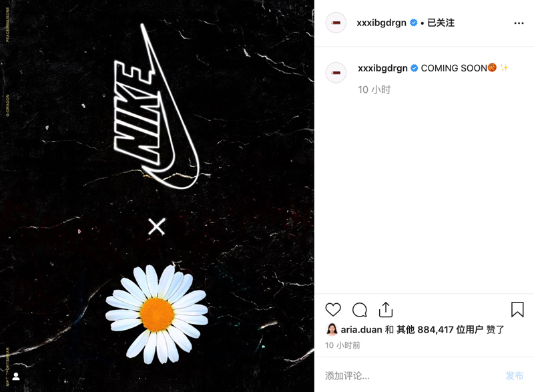This screenshot has width=534, height=392.
Task: Open the xxxibgdrgn username in the header
Action: 381,23
